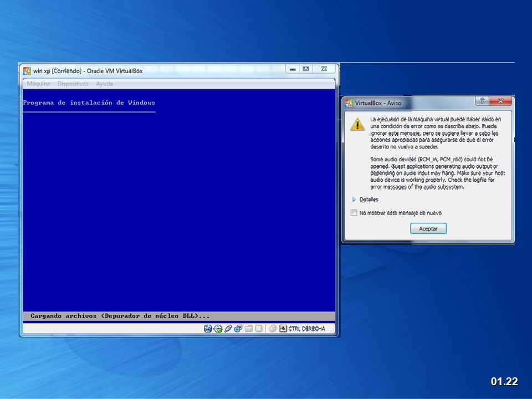The image size is (532, 399).
Task: Click the VirtualBox icon in Aviso title bar
Action: click(x=349, y=103)
